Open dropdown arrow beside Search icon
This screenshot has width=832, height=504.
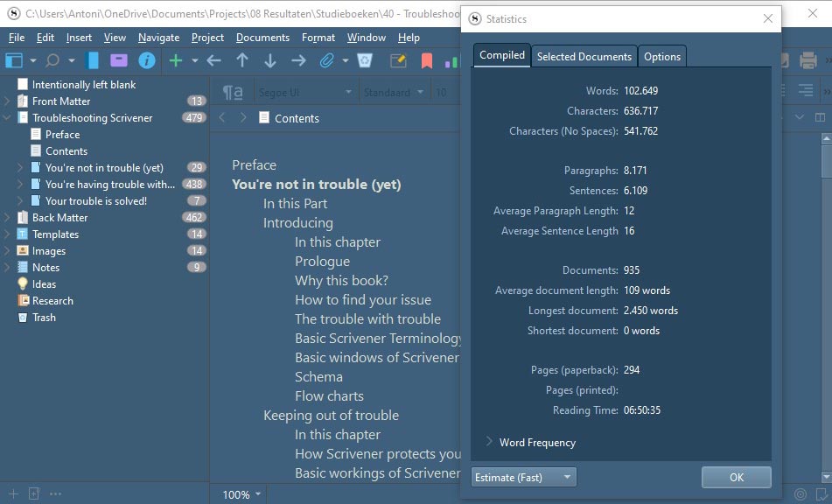coord(71,60)
